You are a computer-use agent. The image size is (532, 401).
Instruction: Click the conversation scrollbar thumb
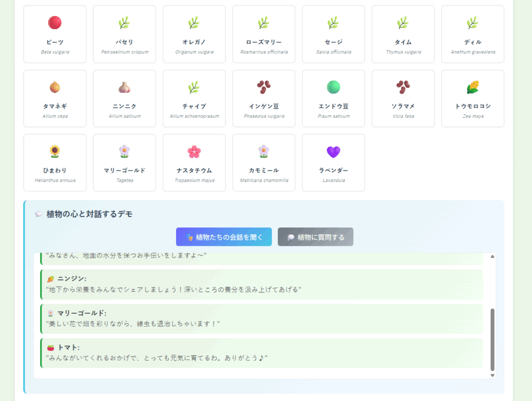tap(493, 339)
